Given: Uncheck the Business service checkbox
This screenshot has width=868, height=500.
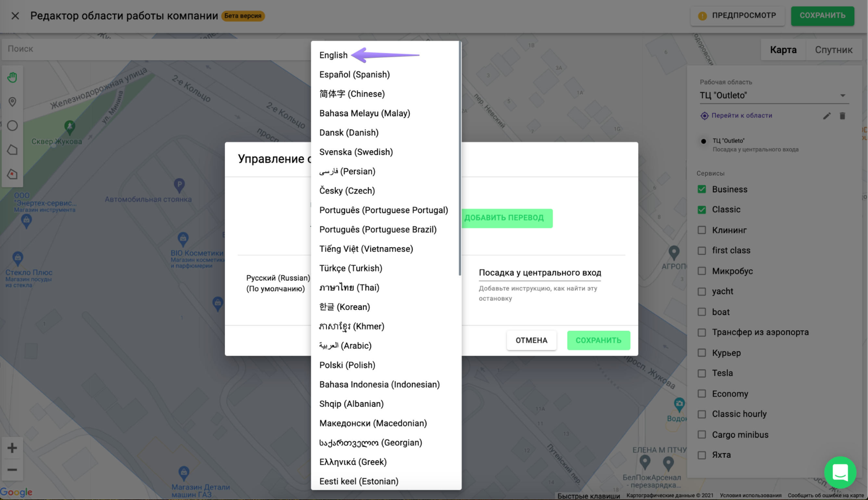Looking at the screenshot, I should coord(702,189).
